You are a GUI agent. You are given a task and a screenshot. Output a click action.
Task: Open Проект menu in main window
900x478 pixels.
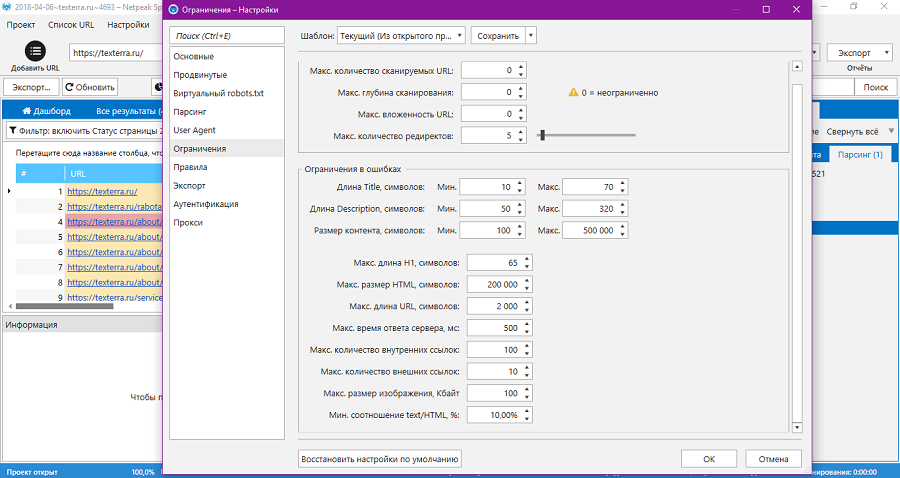(21, 25)
